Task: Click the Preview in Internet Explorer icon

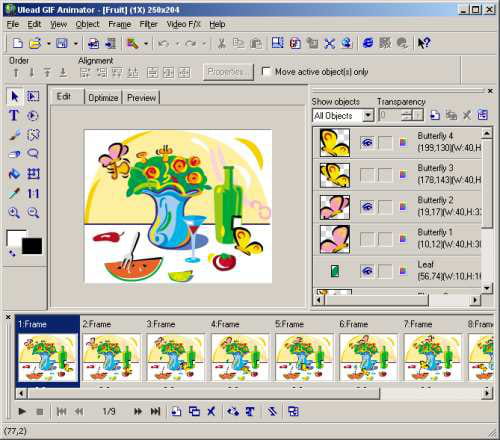Action: coord(368,43)
